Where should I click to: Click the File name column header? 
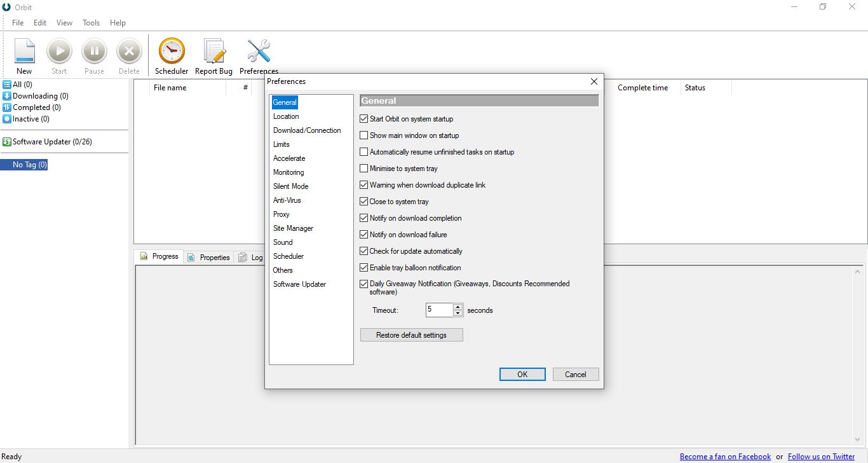click(x=187, y=88)
